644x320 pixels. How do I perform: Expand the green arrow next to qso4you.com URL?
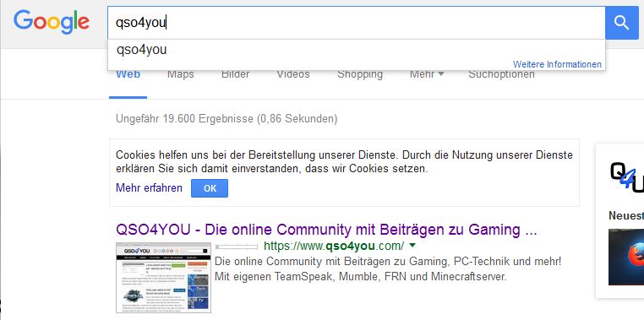[x=412, y=246]
